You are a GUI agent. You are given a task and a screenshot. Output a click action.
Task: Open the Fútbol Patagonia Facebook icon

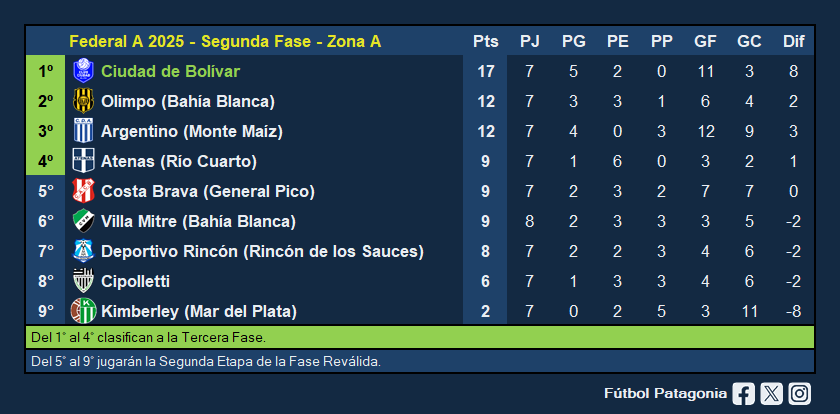[743, 394]
